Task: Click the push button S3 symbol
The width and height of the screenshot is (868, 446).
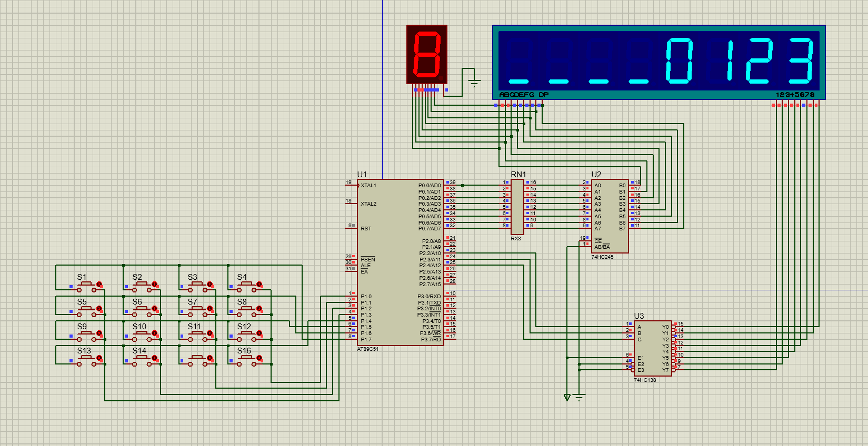Action: point(197,286)
